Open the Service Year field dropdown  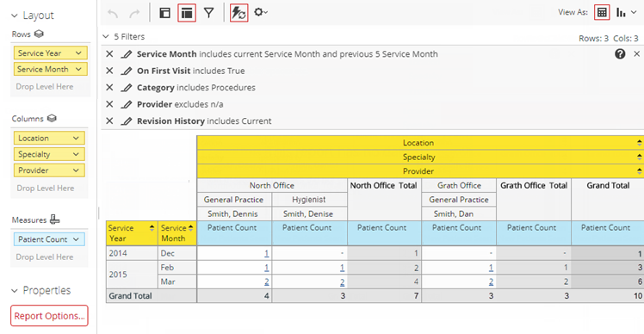tap(78, 53)
